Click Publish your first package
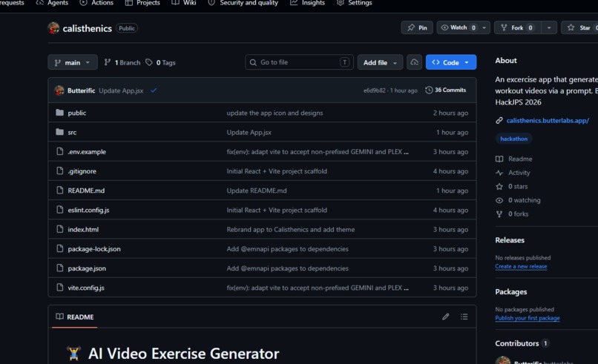 [x=528, y=318]
